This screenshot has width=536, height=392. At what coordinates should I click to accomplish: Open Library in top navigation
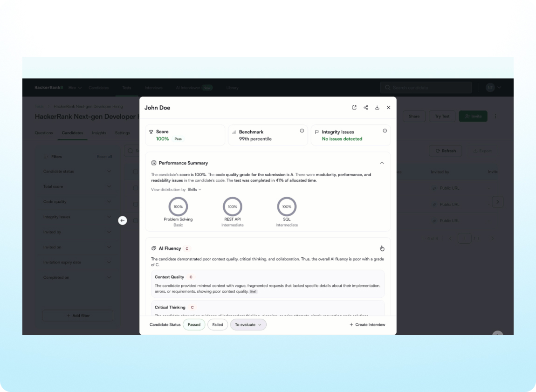232,88
